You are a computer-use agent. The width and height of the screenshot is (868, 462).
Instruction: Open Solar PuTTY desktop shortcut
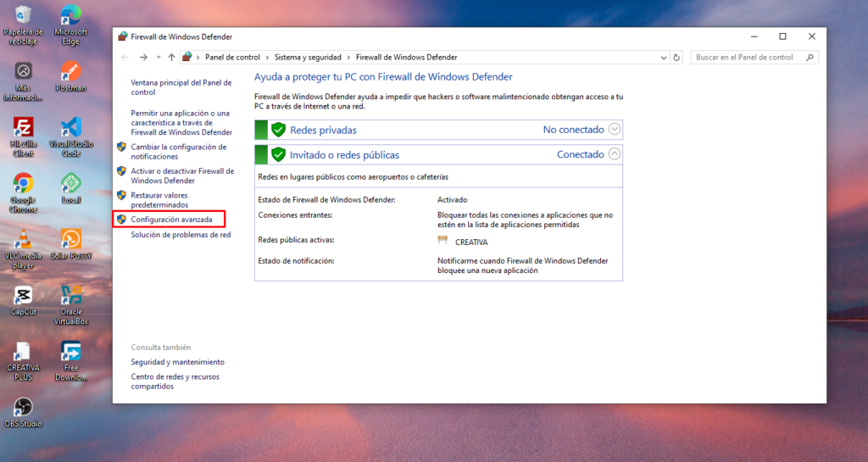tap(71, 244)
